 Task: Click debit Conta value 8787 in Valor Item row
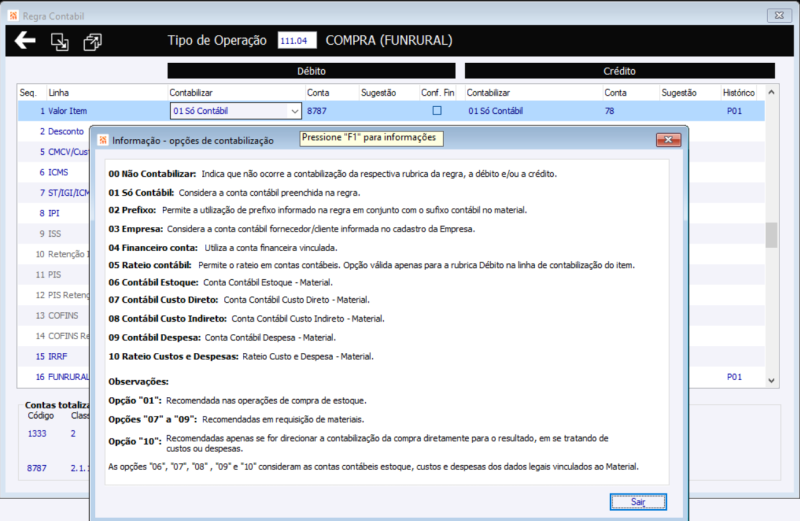pos(317,111)
